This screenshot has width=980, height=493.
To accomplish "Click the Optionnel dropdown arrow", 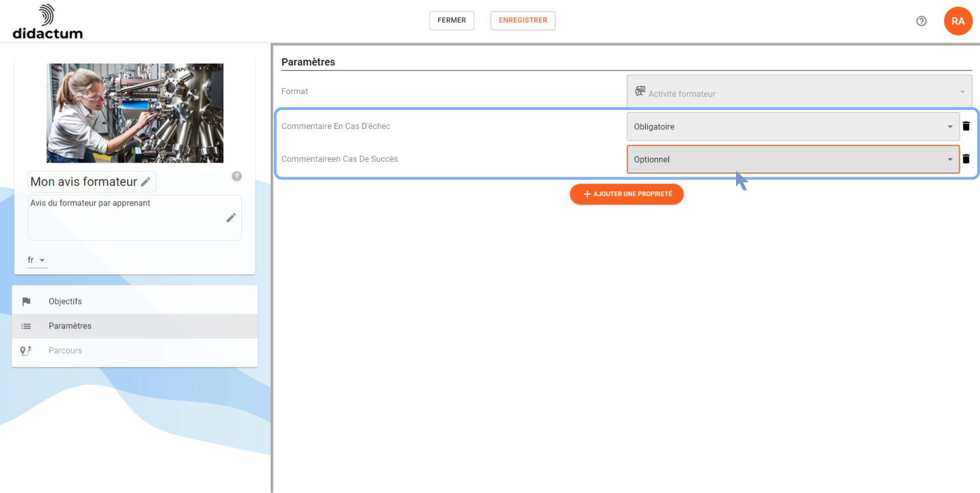I will point(950,160).
